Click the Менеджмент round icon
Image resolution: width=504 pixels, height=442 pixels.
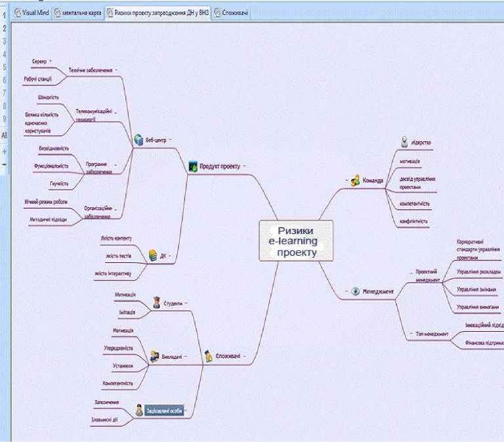click(355, 291)
